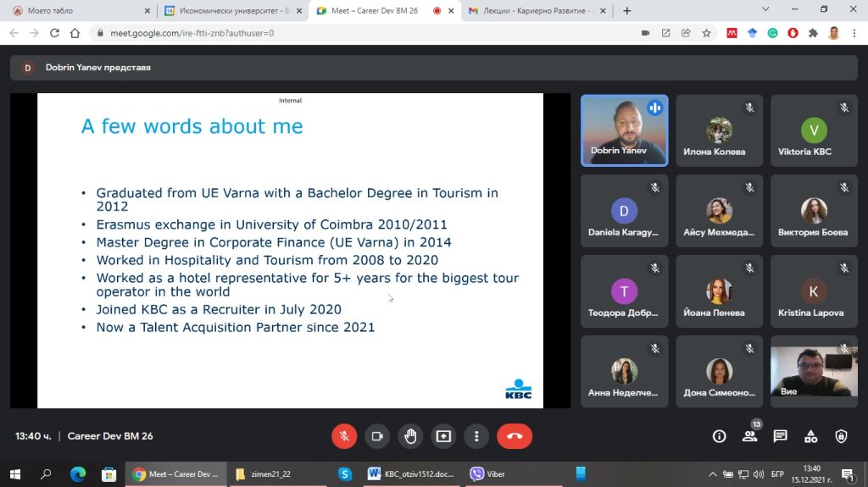Open meeting details info icon
Viewport: 868px width, 487px height.
(x=719, y=436)
